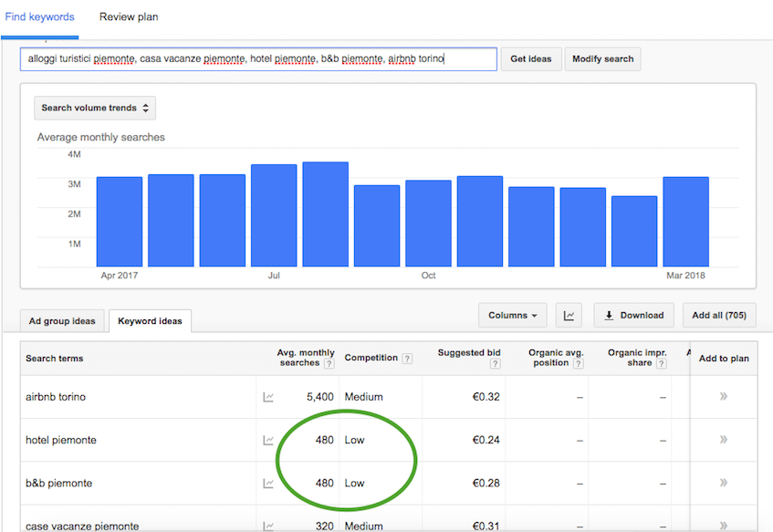Click Get ideas button

pos(531,59)
